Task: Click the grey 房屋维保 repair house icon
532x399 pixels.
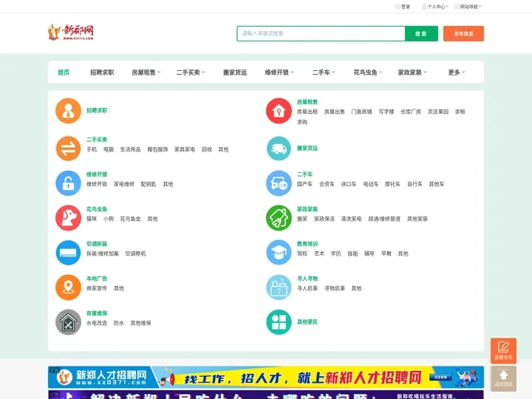Action: click(68, 322)
